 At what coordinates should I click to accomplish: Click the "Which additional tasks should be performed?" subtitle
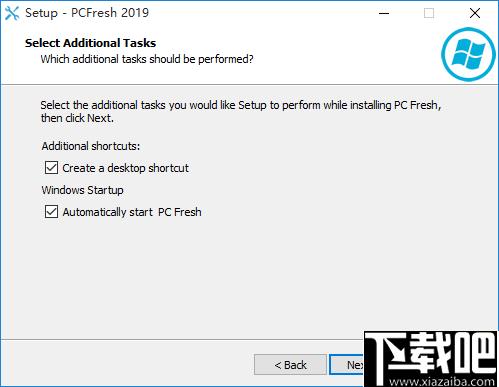[147, 59]
